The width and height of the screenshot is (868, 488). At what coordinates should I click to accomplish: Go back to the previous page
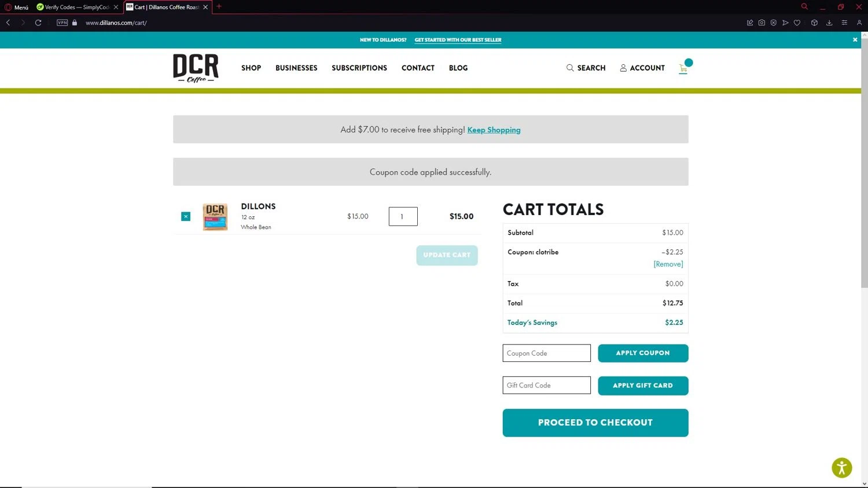tap(8, 23)
